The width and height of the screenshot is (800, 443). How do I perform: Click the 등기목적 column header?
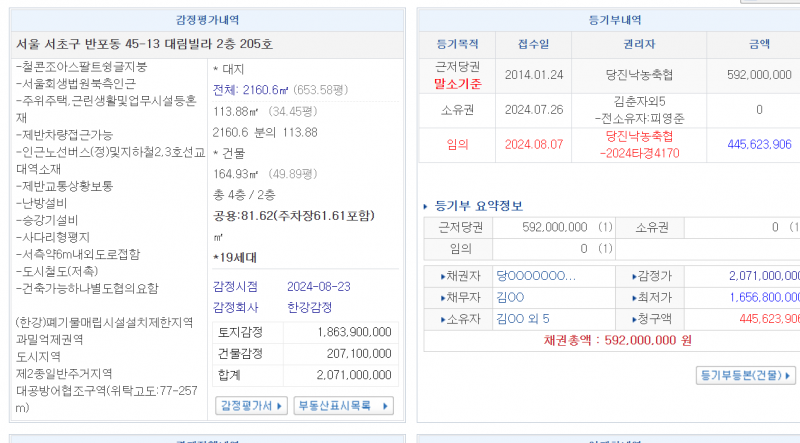[x=458, y=44]
